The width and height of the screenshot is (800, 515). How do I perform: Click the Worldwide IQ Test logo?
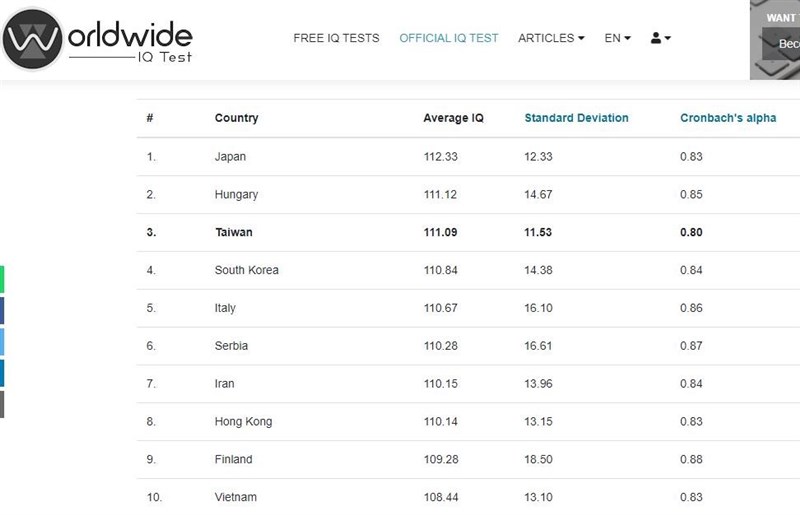click(x=97, y=39)
